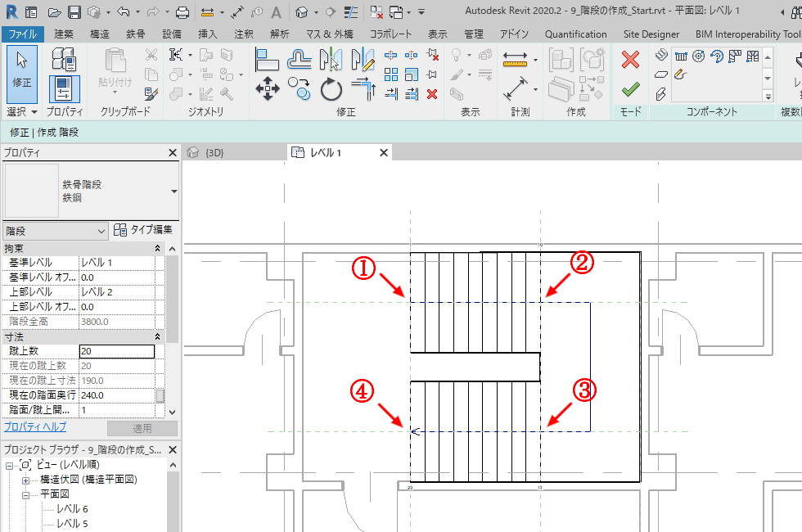
Task: Select レベル 6 in project browser
Action: [72, 509]
